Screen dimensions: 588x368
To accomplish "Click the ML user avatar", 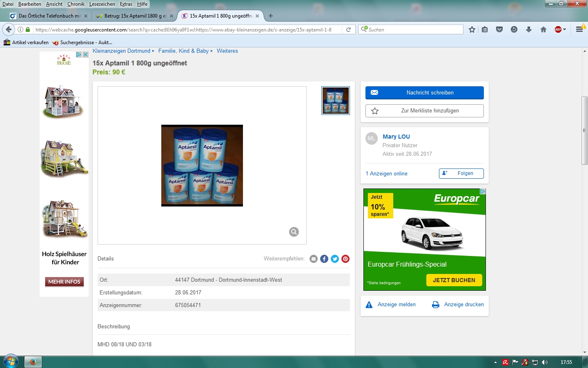I will coord(371,138).
